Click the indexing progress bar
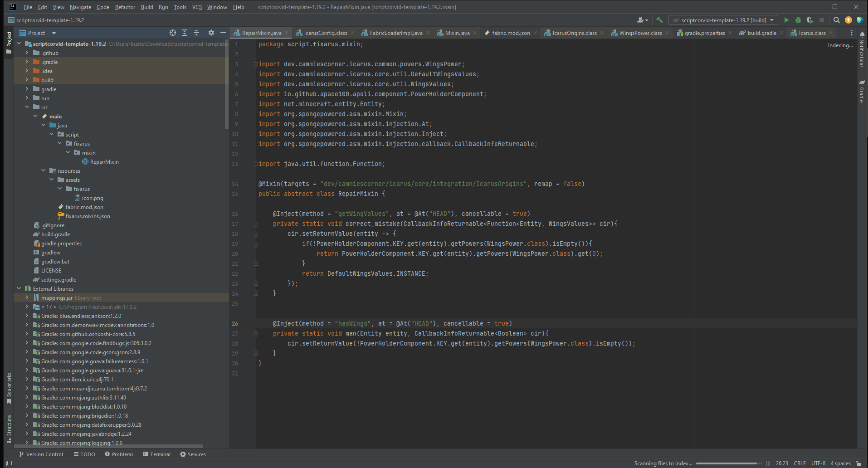Image resolution: width=868 pixels, height=468 pixels. click(x=729, y=463)
